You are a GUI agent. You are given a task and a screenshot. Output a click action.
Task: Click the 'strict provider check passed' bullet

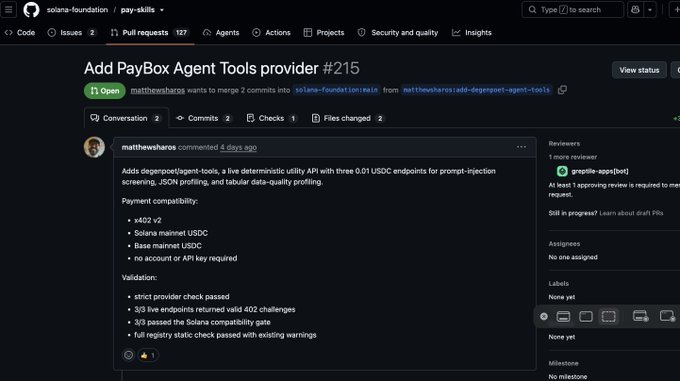tap(182, 296)
